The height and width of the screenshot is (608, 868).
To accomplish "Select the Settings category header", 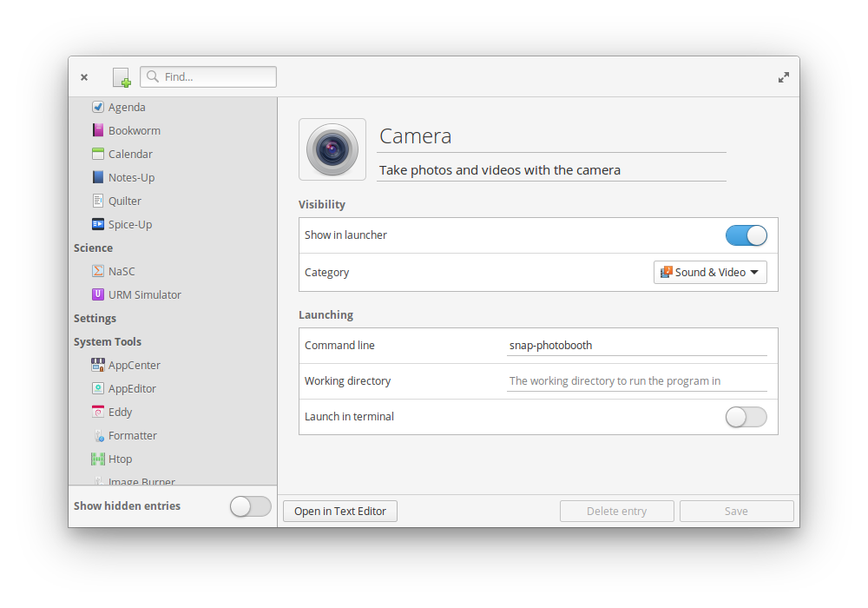I will [x=95, y=319].
